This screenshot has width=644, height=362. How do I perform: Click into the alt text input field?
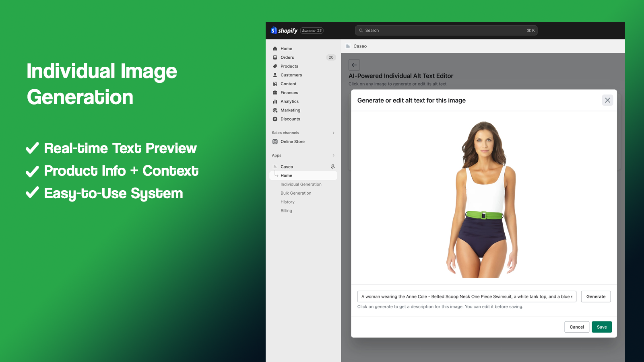(466, 296)
